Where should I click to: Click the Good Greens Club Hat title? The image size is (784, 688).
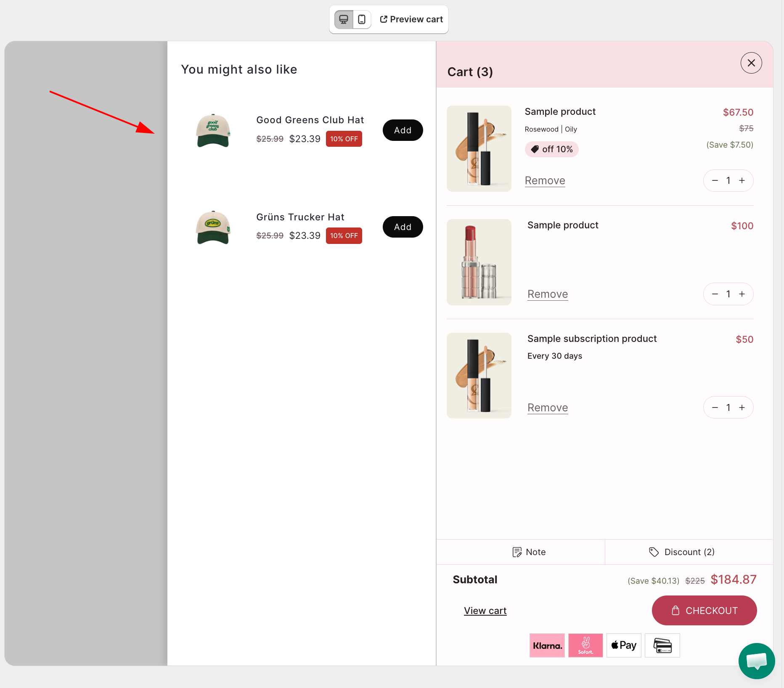tap(310, 120)
